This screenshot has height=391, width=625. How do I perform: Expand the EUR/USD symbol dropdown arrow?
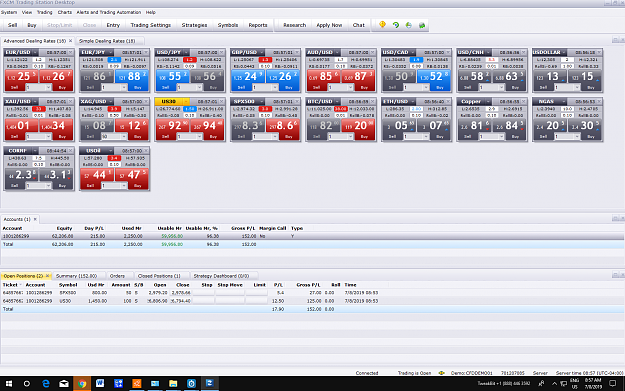(35, 52)
